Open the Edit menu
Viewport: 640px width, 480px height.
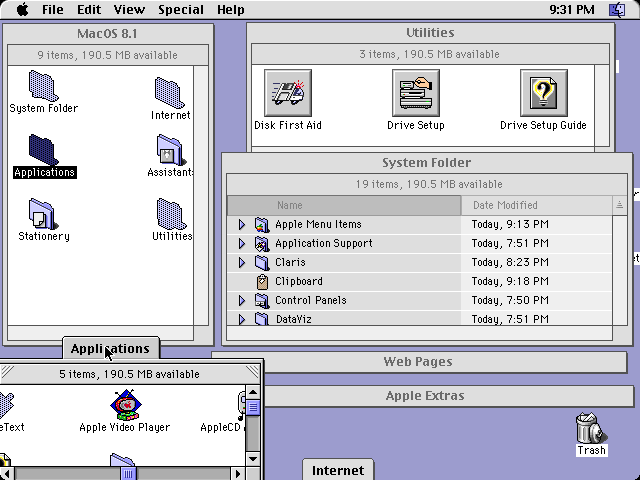point(89,9)
